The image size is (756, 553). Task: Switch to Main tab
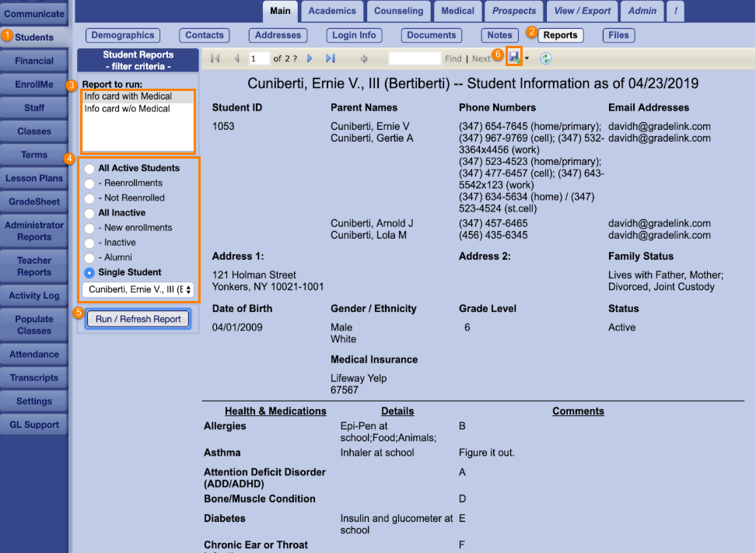(280, 11)
